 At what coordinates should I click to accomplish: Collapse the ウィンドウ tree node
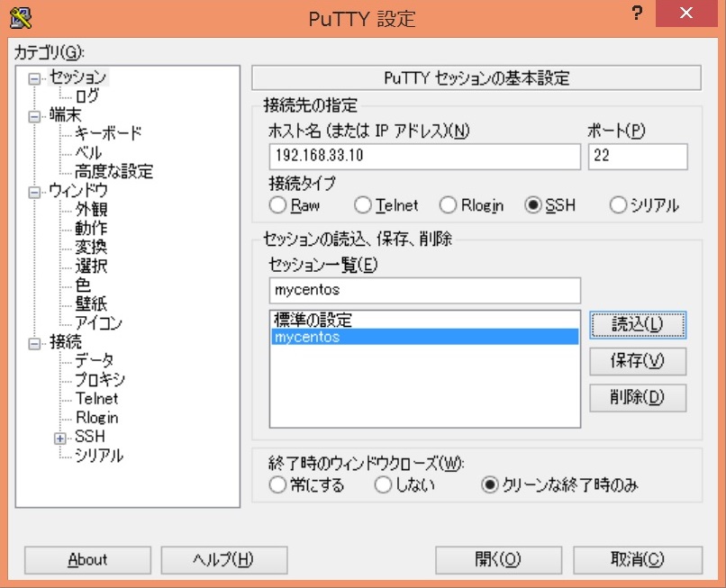[34, 192]
